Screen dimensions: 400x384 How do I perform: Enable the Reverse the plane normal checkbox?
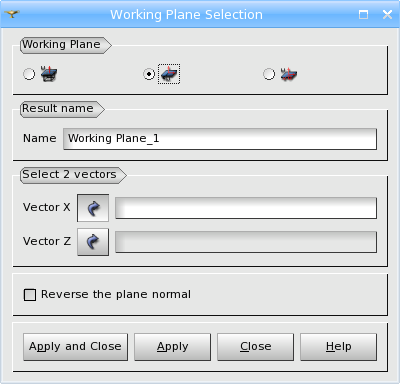pyautogui.click(x=30, y=295)
